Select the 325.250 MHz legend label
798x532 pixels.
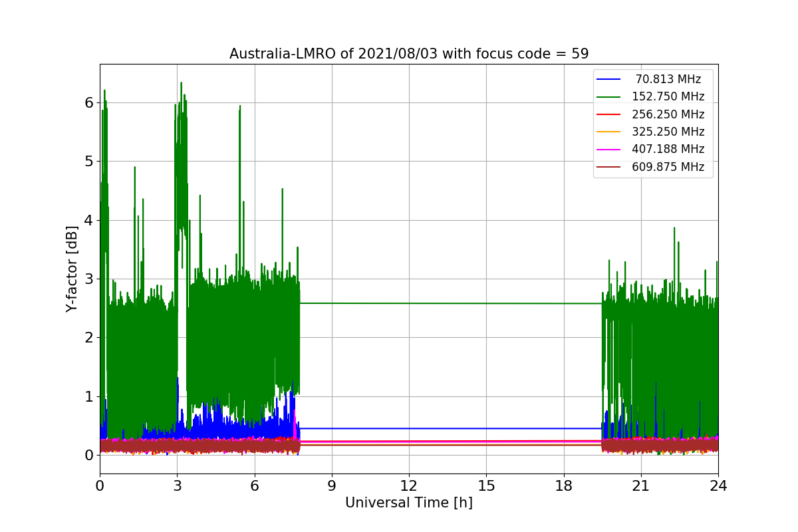click(668, 132)
